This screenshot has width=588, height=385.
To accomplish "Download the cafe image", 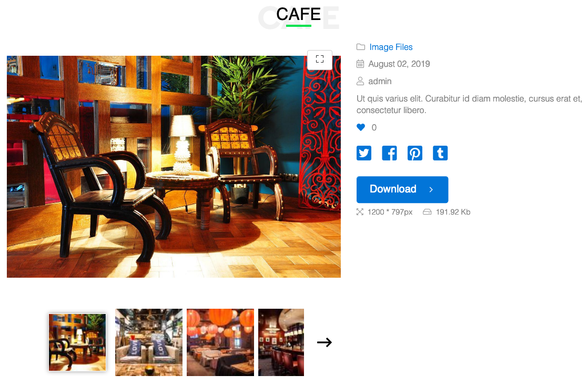I will coord(402,189).
